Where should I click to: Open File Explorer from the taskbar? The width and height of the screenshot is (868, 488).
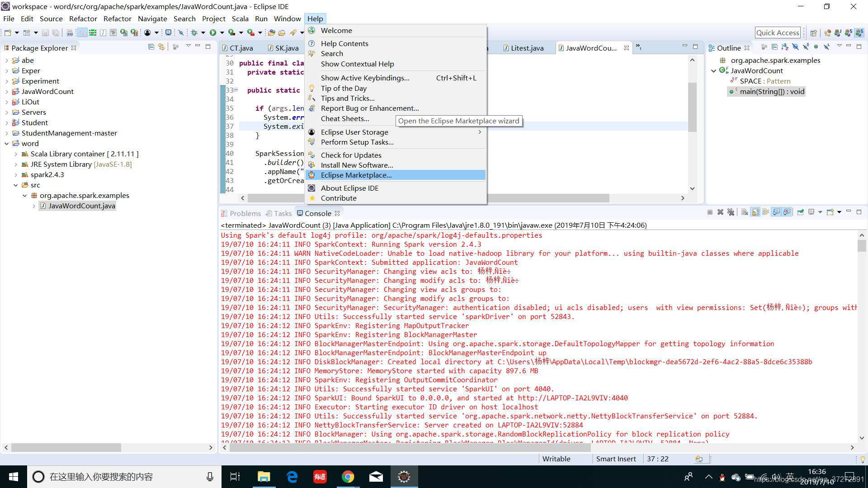(264, 477)
